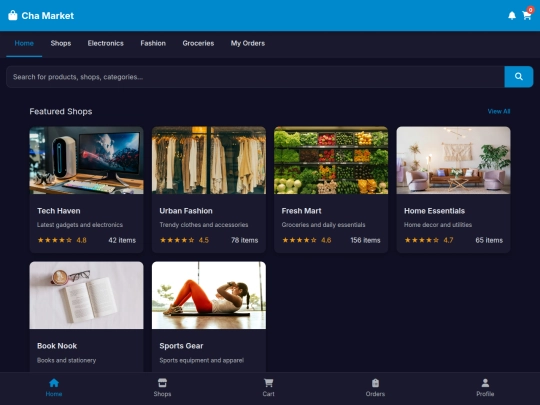Viewport: 540px width, 405px height.
Task: Click the Featured Shops heading
Action: tap(61, 111)
